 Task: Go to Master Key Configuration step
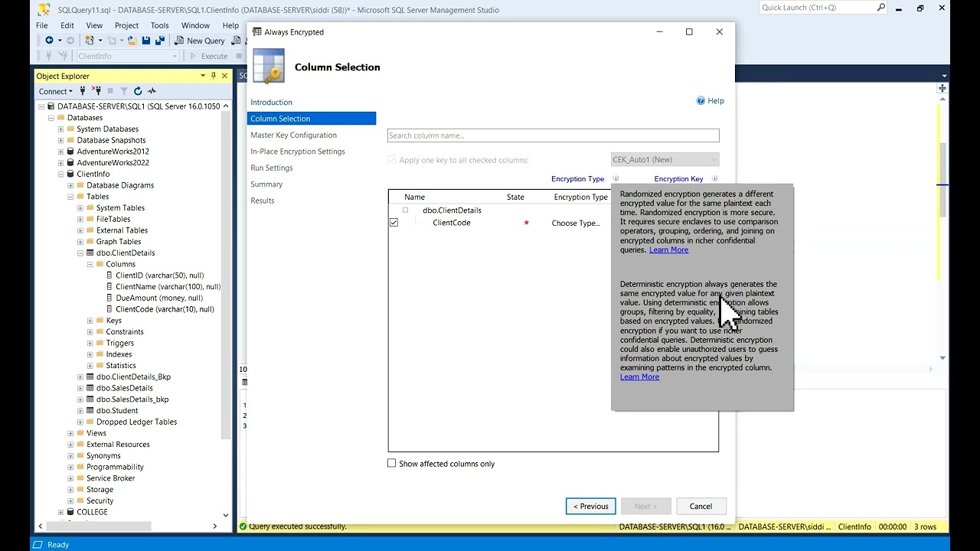click(x=293, y=135)
